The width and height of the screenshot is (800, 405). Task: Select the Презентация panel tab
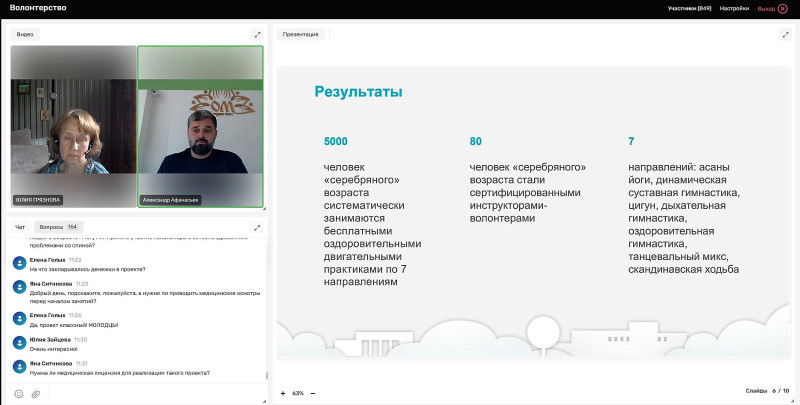coord(301,34)
